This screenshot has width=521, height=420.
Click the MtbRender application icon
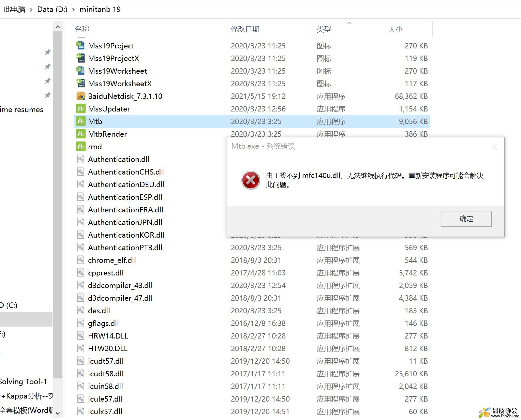80,134
